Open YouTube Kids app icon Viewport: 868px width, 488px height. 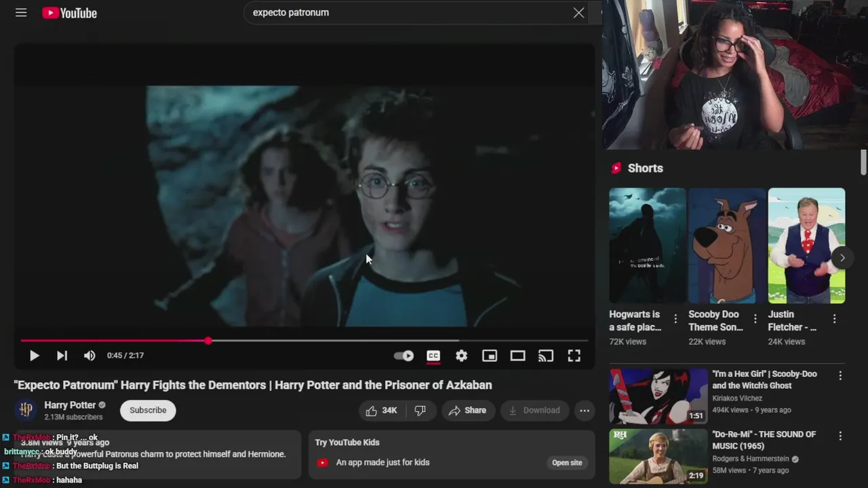click(323, 463)
